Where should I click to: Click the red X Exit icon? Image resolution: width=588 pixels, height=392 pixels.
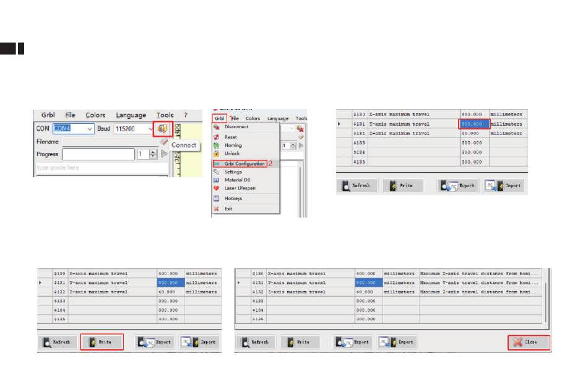[x=217, y=209]
